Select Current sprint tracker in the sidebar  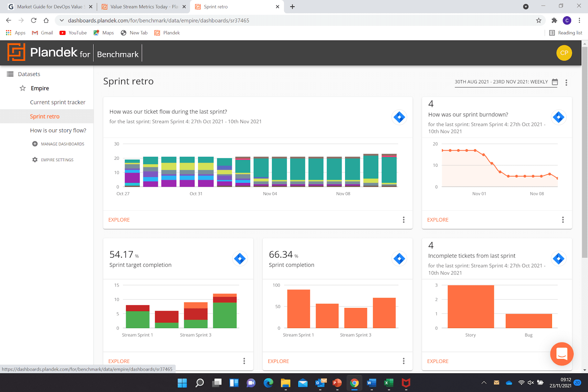pos(58,102)
